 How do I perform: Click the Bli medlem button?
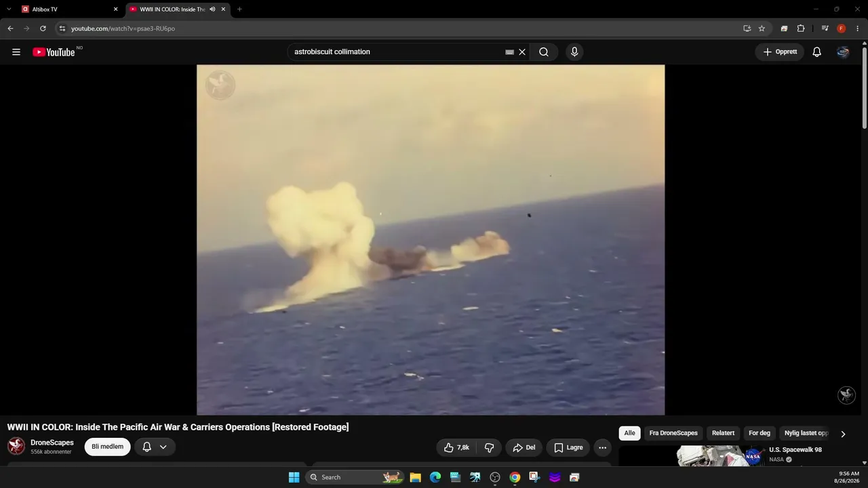[x=107, y=447]
